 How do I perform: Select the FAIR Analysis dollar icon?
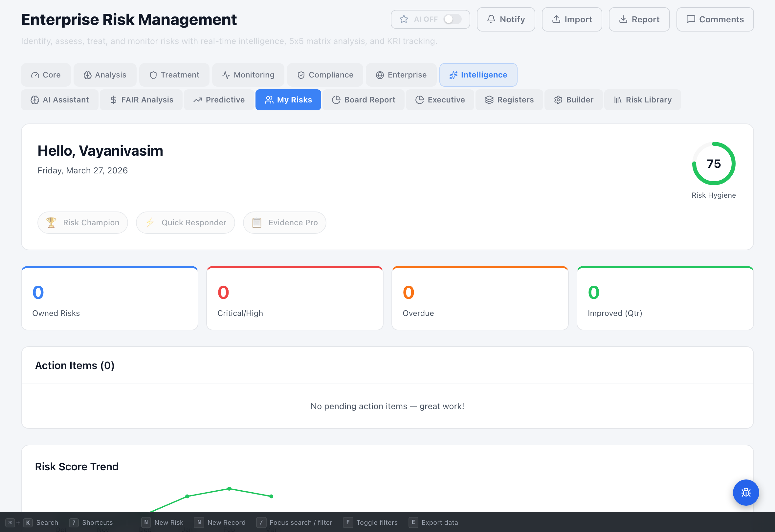point(113,100)
